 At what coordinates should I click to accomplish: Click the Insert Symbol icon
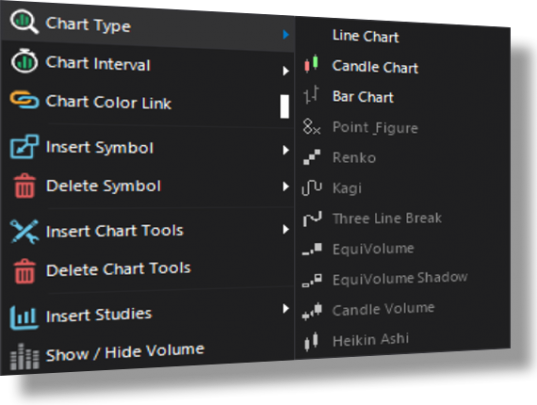pyautogui.click(x=24, y=147)
